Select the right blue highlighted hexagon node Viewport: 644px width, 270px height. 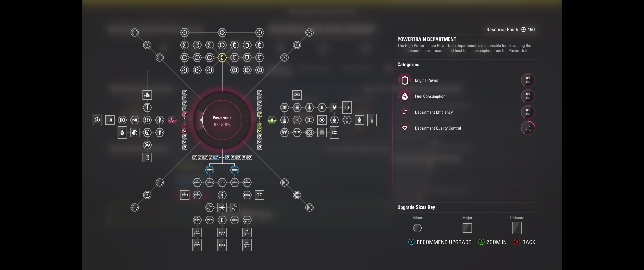[x=235, y=170]
